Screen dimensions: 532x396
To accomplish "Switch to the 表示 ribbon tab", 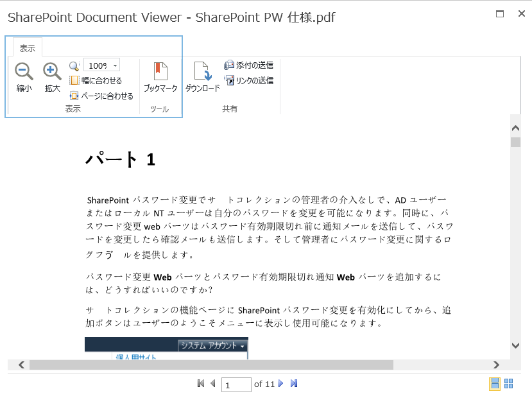I will tap(27, 48).
